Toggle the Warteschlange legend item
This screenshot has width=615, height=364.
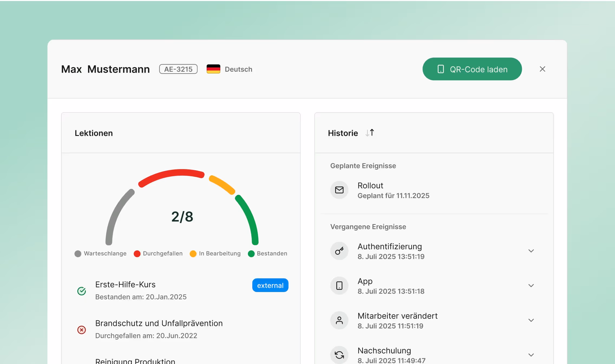click(101, 254)
